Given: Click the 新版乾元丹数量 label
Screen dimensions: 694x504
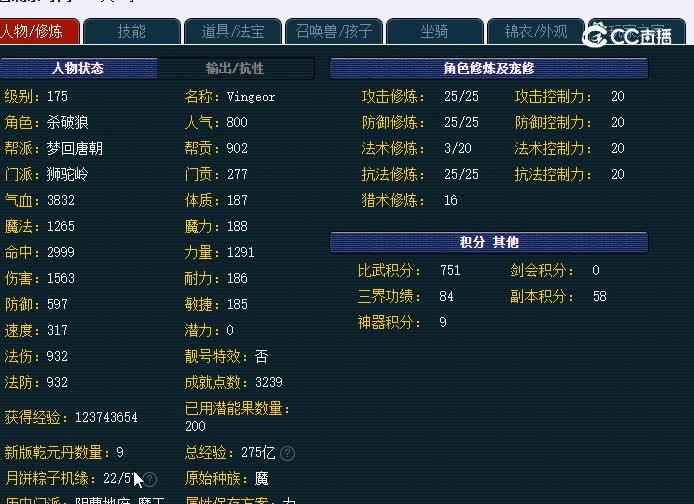Looking at the screenshot, I should click(57, 453).
